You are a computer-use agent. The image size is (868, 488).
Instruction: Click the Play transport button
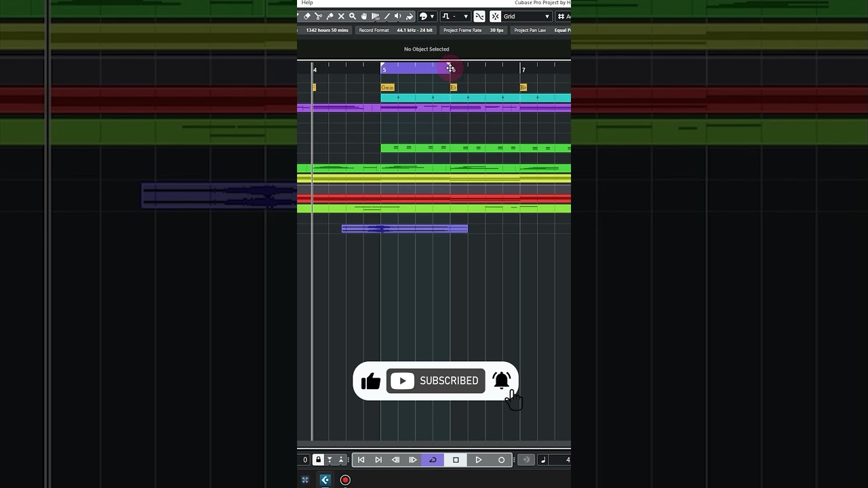[x=479, y=460]
